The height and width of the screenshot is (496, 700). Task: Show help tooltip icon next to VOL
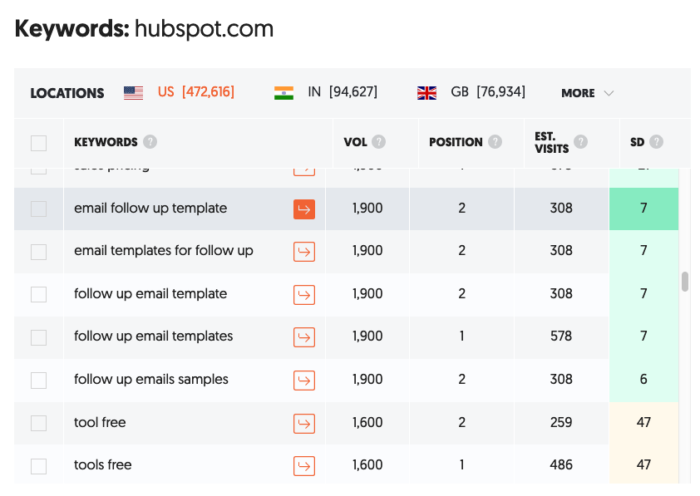(379, 142)
